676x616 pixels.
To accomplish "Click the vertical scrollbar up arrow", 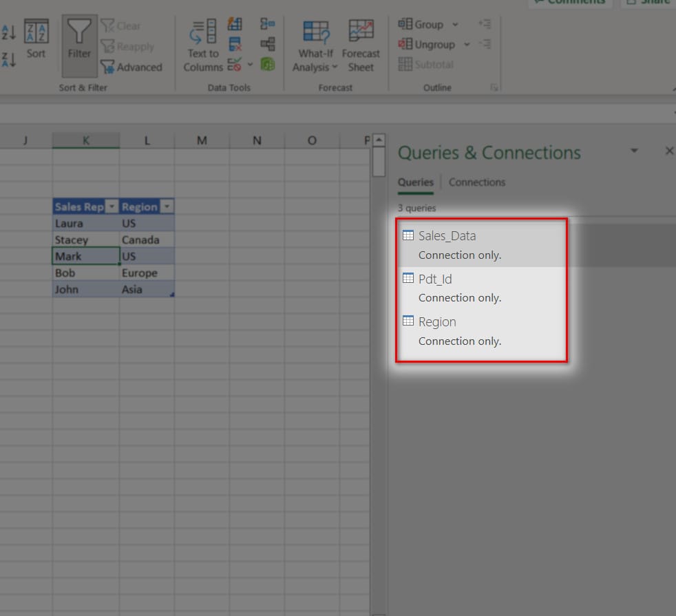I will pos(379,140).
